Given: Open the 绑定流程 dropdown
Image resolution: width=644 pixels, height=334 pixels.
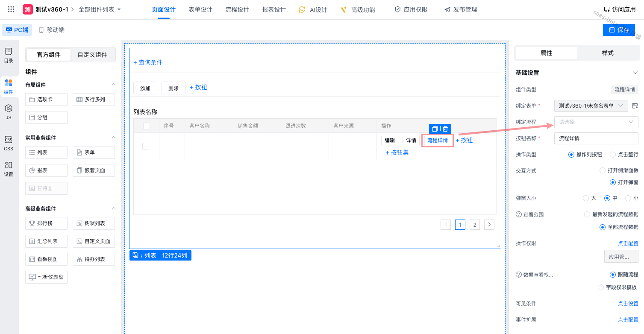Looking at the screenshot, I should click(596, 122).
